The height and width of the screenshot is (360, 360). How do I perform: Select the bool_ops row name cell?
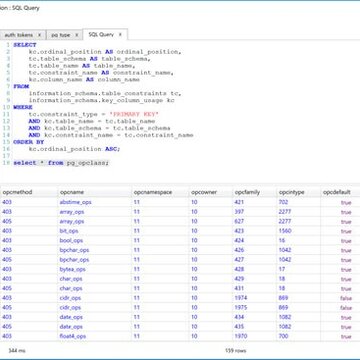(x=71, y=240)
